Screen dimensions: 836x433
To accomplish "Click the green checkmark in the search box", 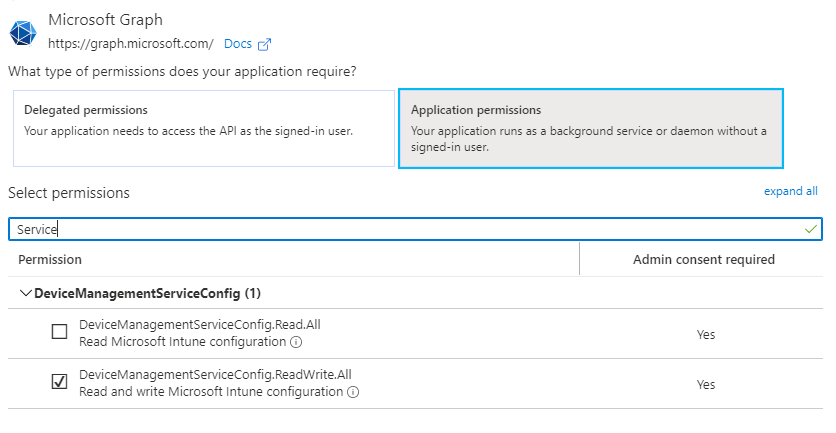I will [810, 229].
